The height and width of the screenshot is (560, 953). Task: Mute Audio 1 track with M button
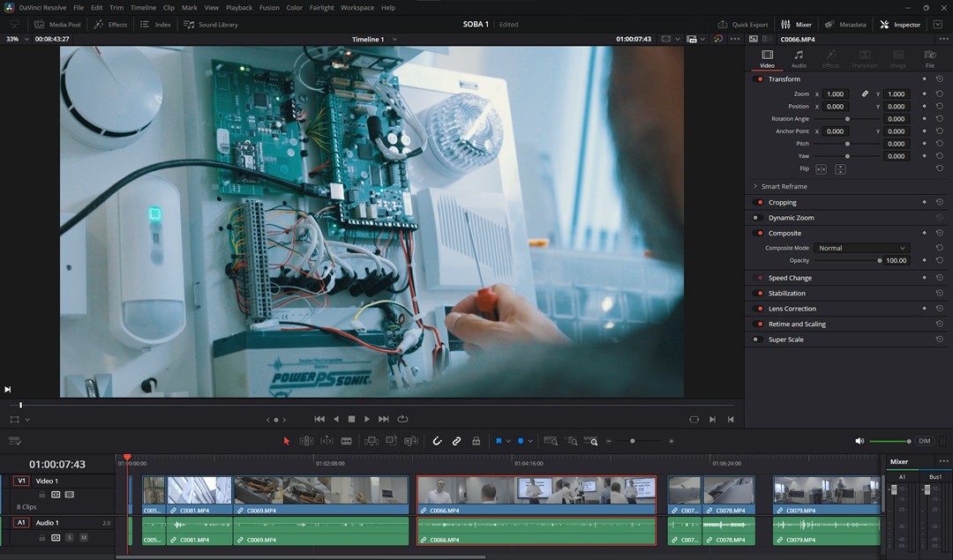84,537
